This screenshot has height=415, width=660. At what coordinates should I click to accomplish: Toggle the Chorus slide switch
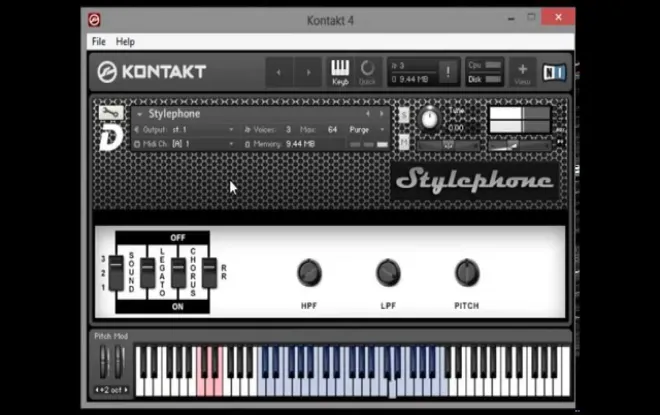point(178,273)
